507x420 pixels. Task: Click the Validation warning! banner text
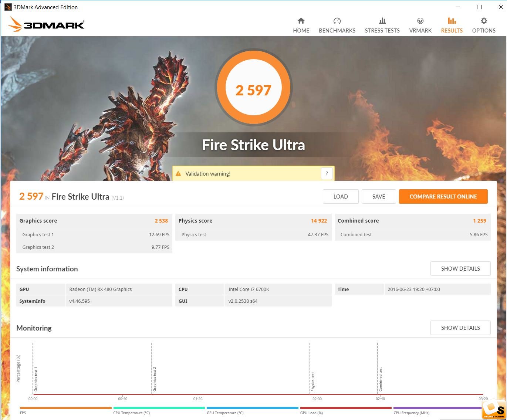click(x=208, y=174)
